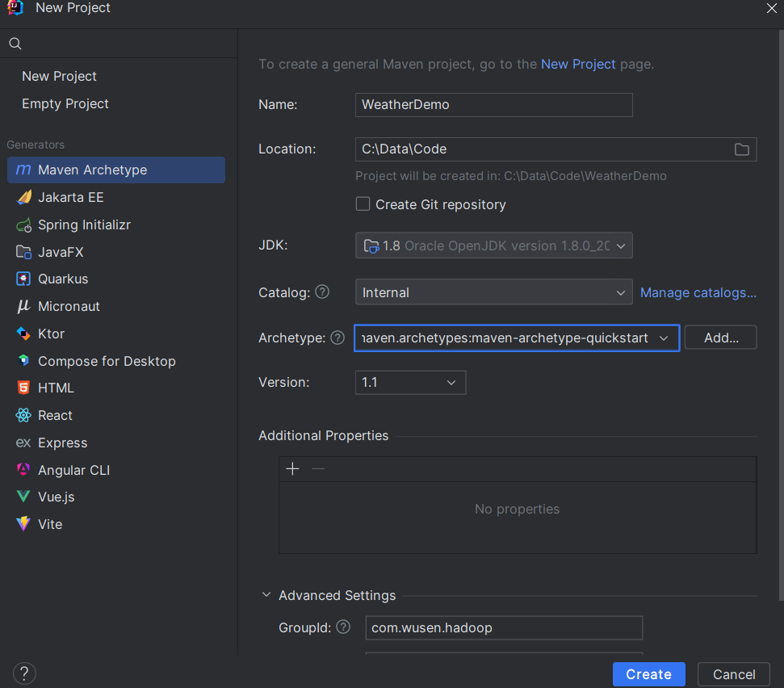The image size is (784, 688).
Task: Click the Spring Initializr leaf icon
Action: click(23, 225)
